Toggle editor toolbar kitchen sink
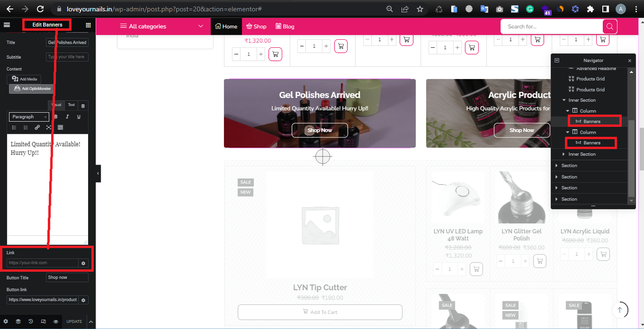The height and width of the screenshot is (329, 644). coord(60,127)
